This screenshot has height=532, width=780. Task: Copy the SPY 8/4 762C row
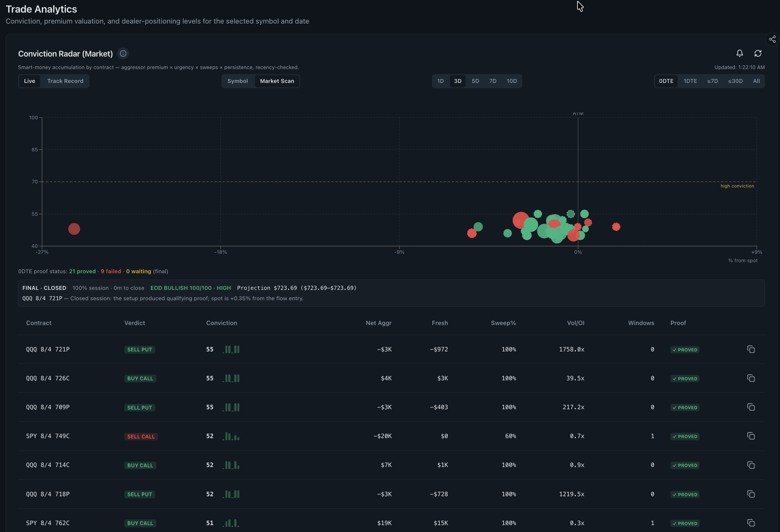click(751, 523)
